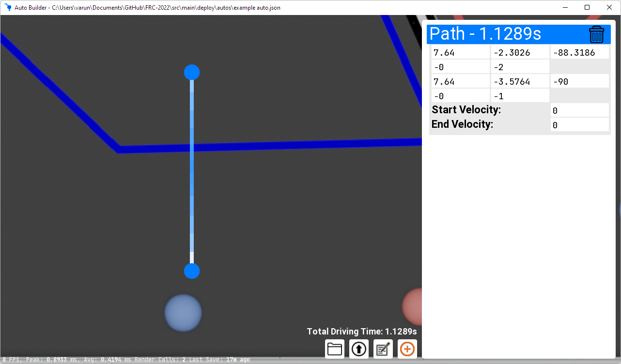Click the End Velocity label
Image resolution: width=621 pixels, height=364 pixels.
coord(463,124)
